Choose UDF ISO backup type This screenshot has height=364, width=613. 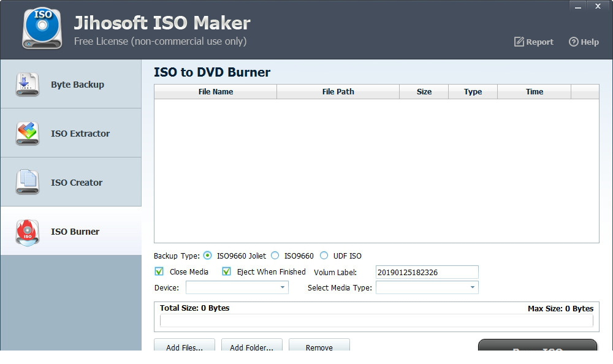[324, 256]
